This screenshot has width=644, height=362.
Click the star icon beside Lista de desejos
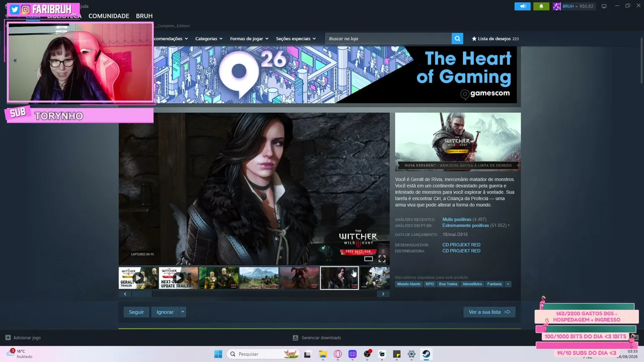474,39
